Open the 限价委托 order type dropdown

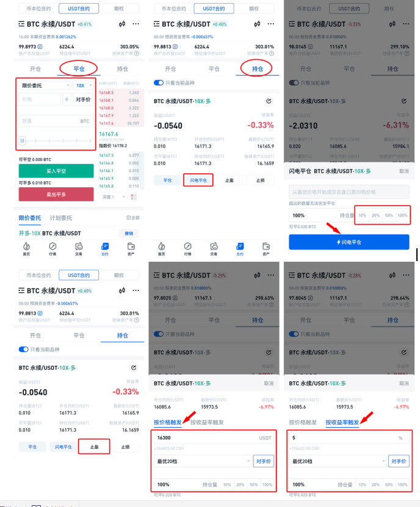tap(45, 85)
